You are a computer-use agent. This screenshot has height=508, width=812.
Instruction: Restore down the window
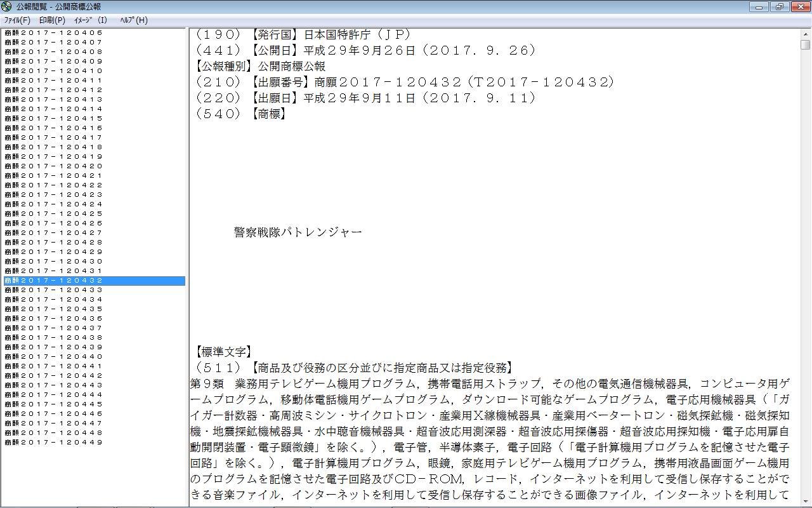779,7
